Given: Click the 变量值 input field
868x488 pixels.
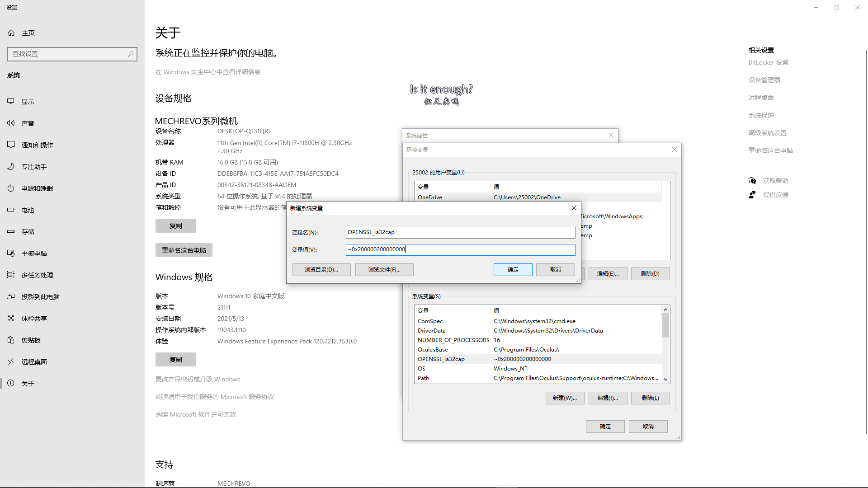Looking at the screenshot, I should click(x=460, y=249).
